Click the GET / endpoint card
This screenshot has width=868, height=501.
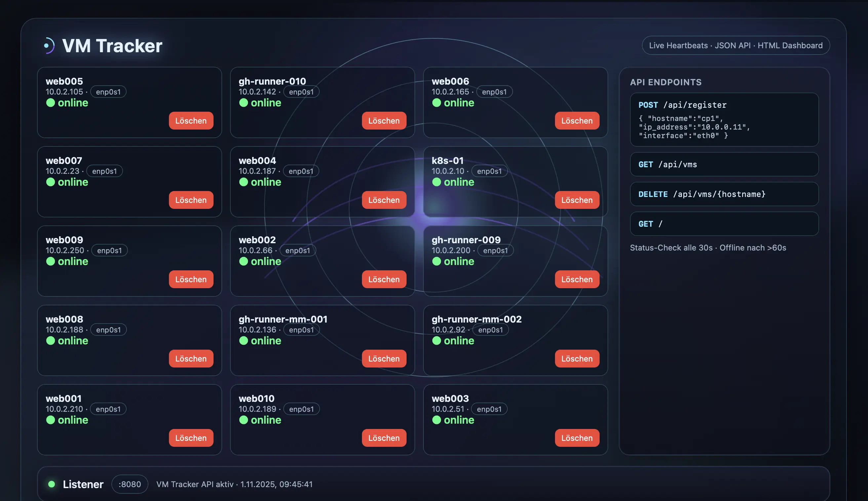[724, 224]
